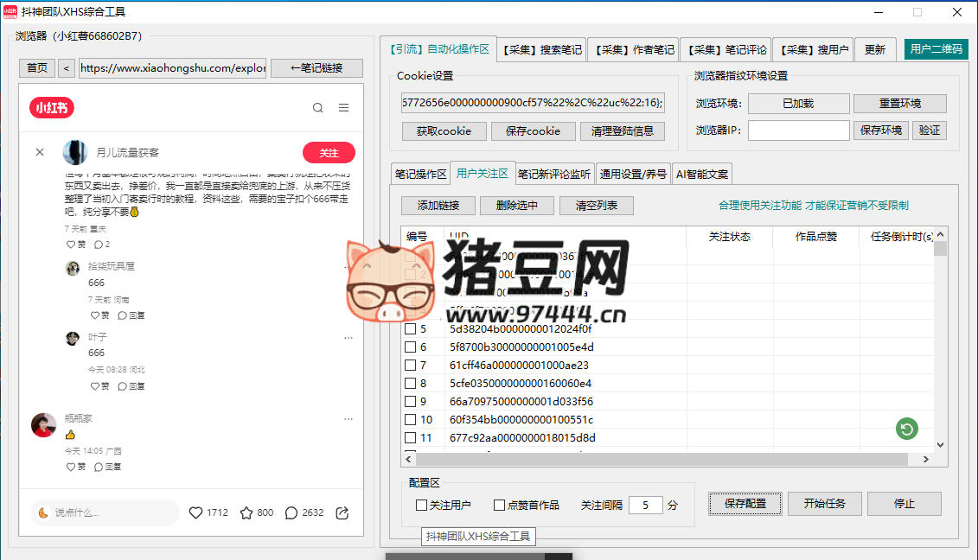Click the share icon next to the comment count

tap(342, 512)
